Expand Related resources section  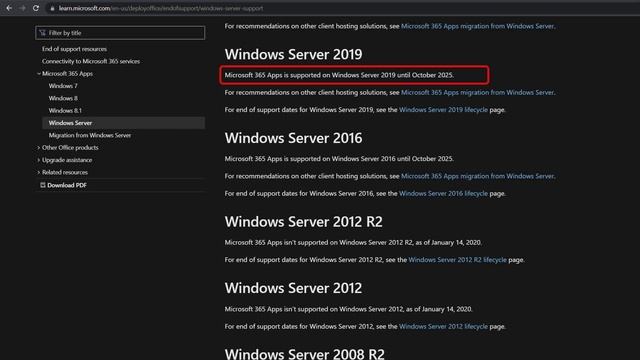[64, 172]
